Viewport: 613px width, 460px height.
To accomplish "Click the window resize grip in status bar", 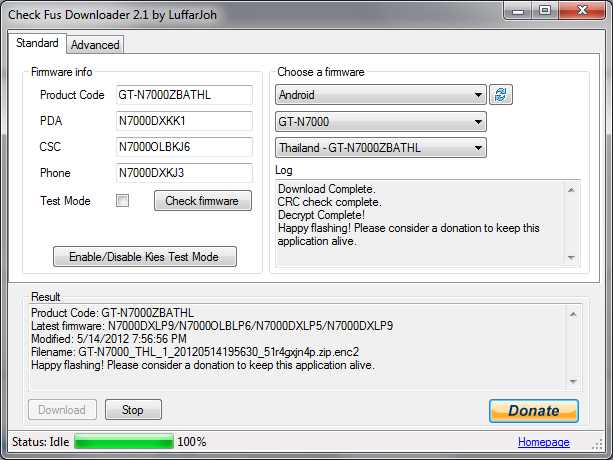I will pyautogui.click(x=598, y=444).
